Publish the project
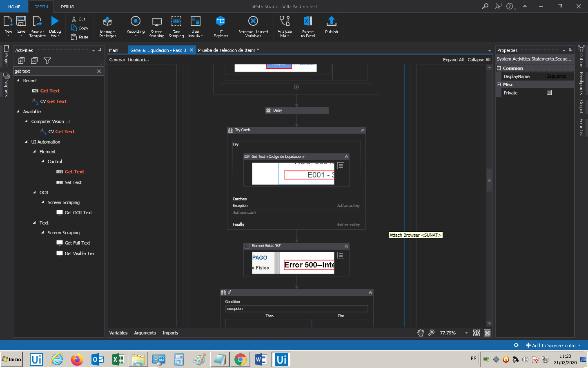This screenshot has height=368, width=588. tap(332, 25)
